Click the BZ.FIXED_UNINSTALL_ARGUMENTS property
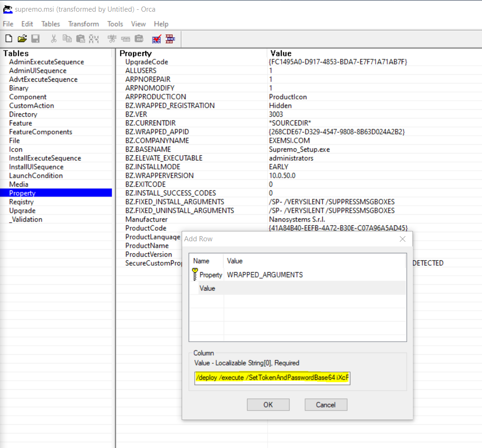This screenshot has height=448, width=482. pyautogui.click(x=179, y=210)
